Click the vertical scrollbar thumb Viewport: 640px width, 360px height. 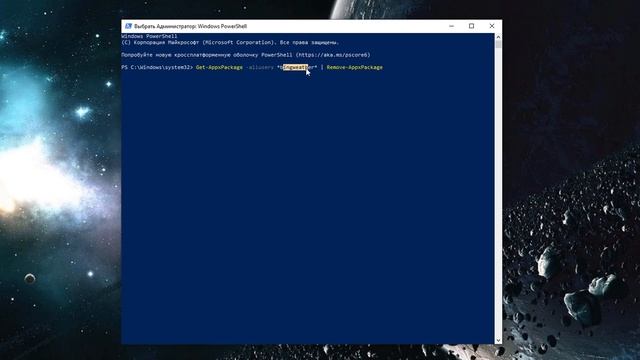click(498, 44)
